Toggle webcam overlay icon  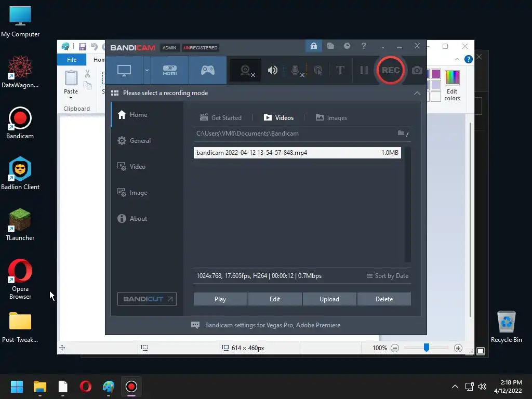[246, 70]
